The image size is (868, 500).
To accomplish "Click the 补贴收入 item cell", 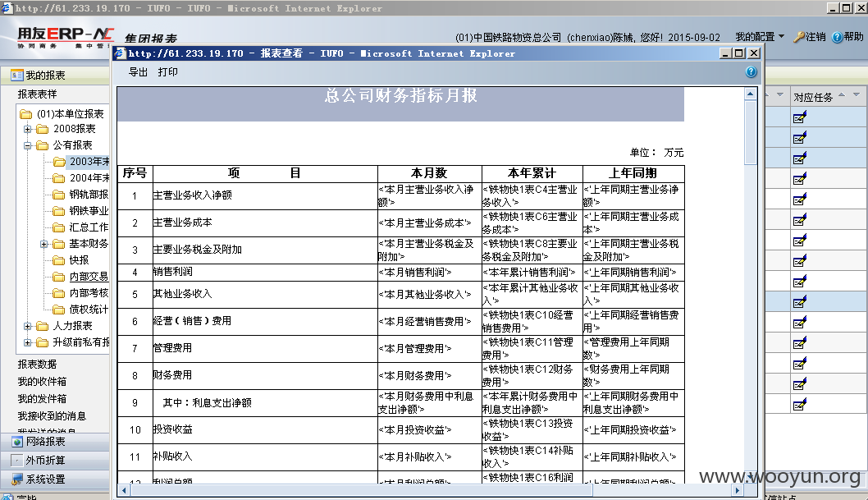I will (x=265, y=456).
